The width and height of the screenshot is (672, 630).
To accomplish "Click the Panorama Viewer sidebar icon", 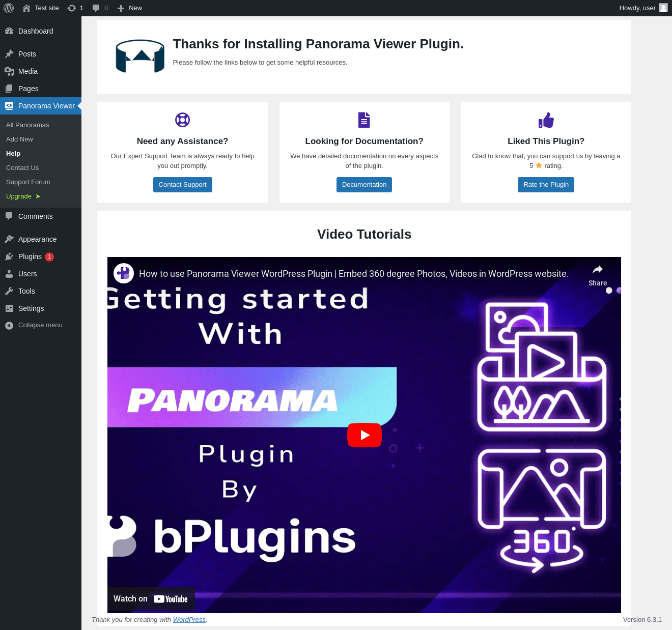I will (x=9, y=106).
